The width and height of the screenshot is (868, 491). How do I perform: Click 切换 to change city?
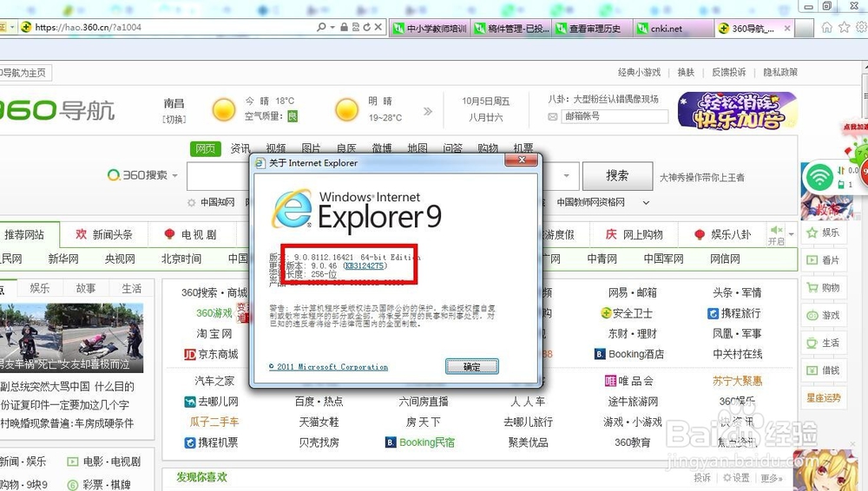click(174, 119)
